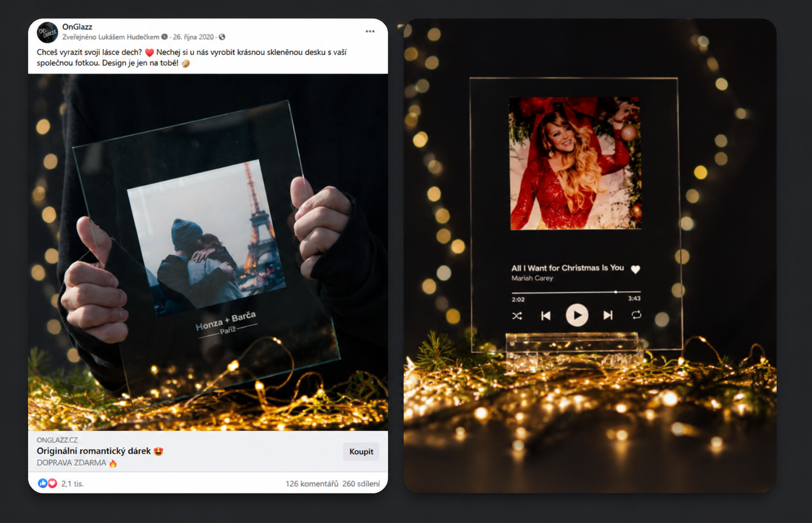Viewport: 812px width, 523px height.
Task: Click the song progress bar on the plaque
Action: 576,292
